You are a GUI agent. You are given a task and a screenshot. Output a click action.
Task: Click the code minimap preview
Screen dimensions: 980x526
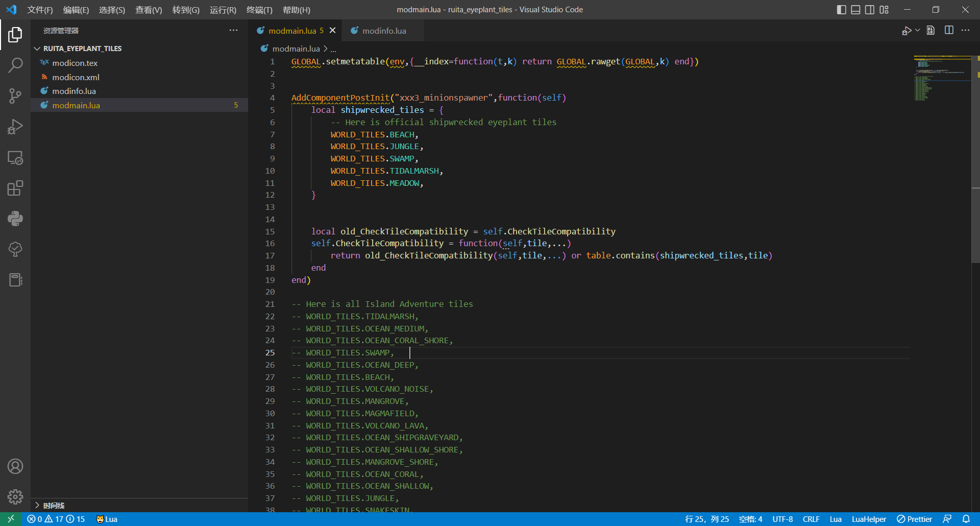click(942, 78)
